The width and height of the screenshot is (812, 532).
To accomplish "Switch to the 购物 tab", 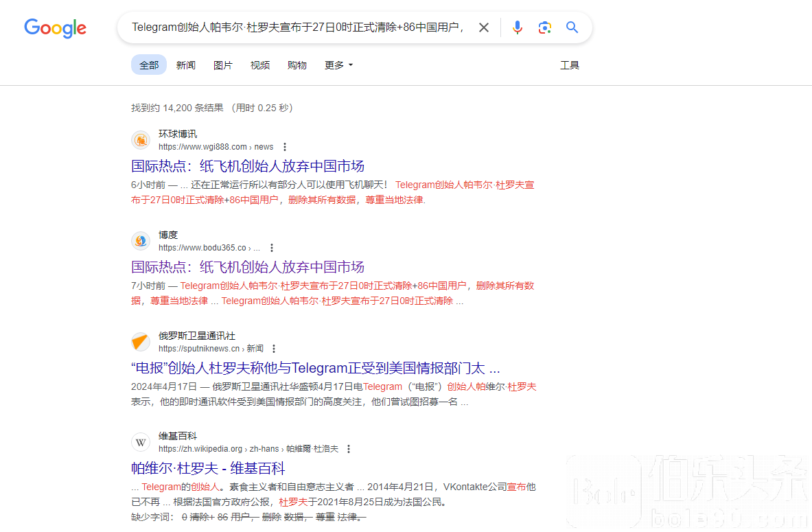I will pyautogui.click(x=297, y=65).
